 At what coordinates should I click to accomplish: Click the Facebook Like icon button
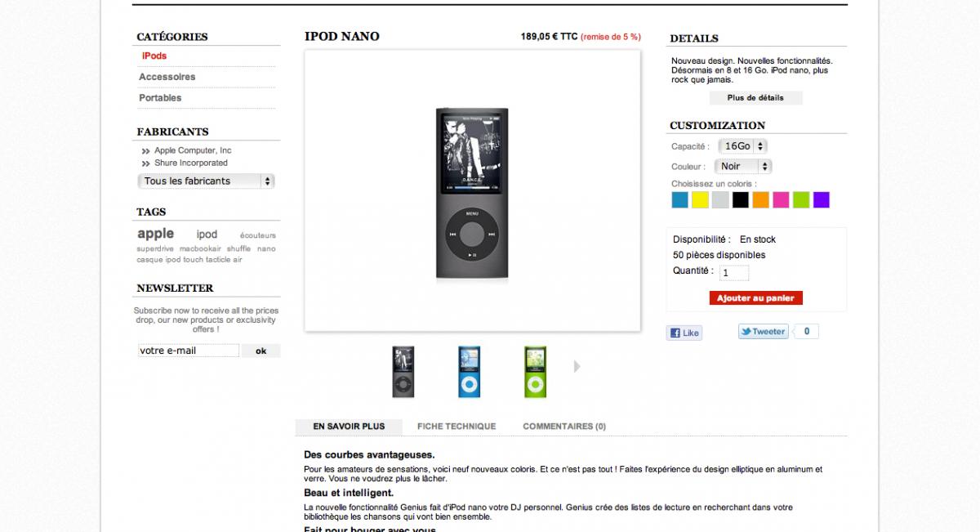click(684, 333)
